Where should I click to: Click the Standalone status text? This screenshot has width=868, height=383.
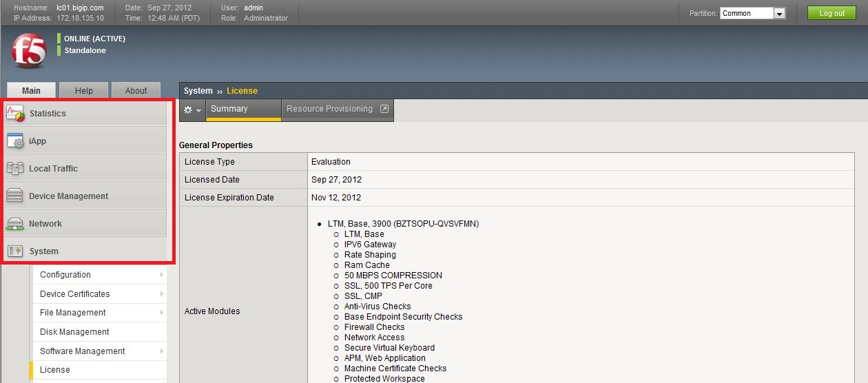[x=85, y=50]
